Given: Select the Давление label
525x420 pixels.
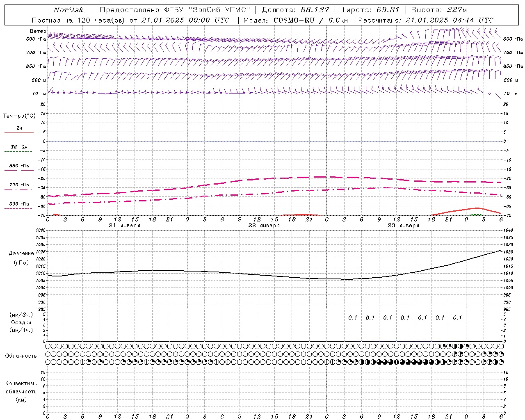Looking at the screenshot, I should tap(21, 253).
